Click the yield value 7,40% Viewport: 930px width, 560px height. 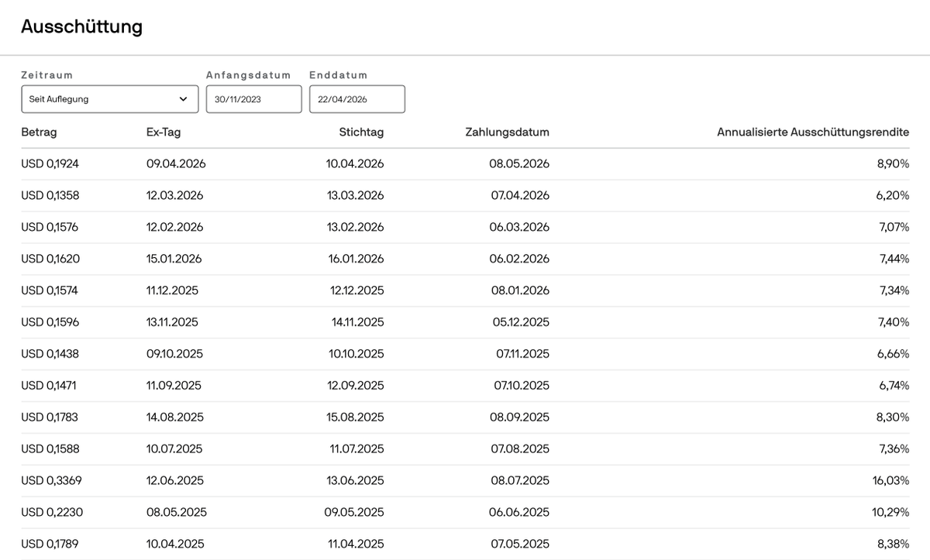894,322
